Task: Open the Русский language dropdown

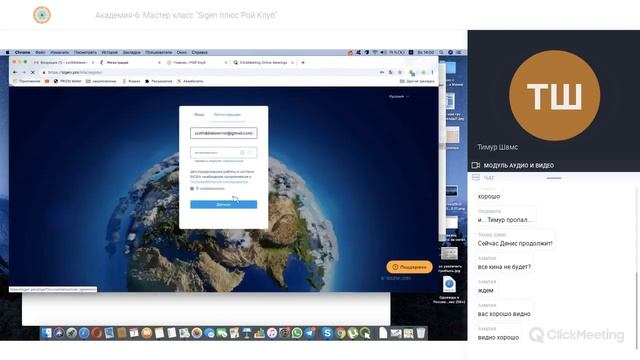Action: point(399,97)
